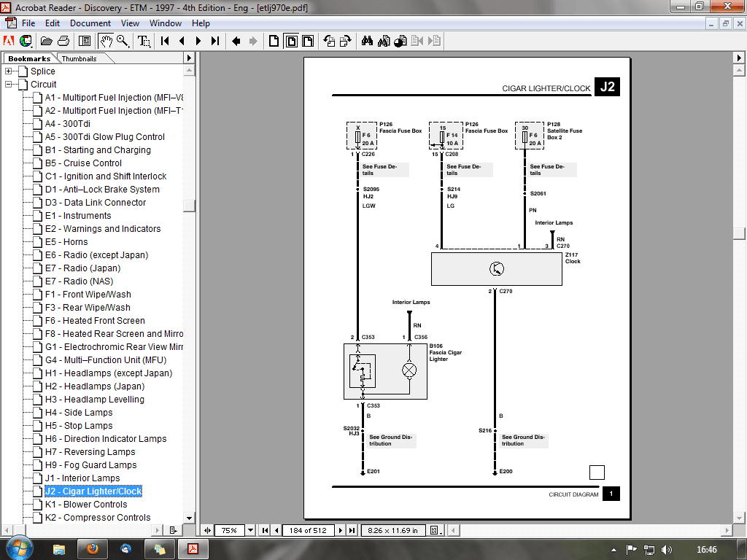Collapse the Circuit bookmark

click(9, 85)
